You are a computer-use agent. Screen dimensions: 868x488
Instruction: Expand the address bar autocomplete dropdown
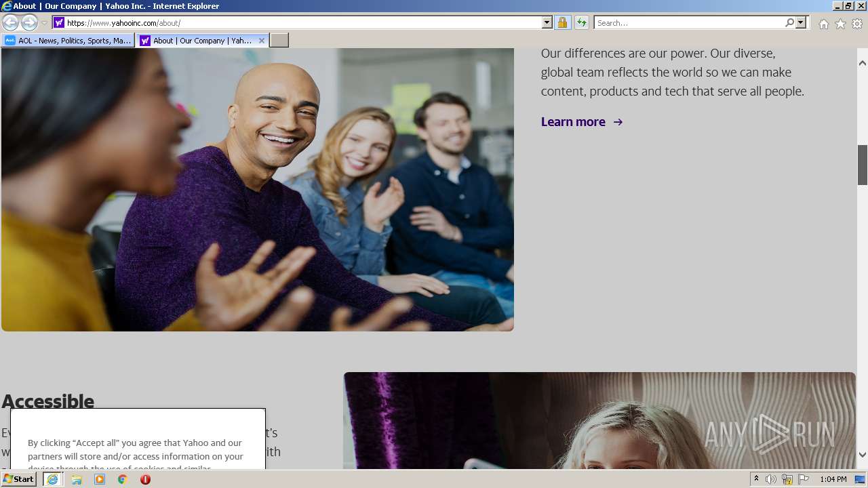pos(547,22)
